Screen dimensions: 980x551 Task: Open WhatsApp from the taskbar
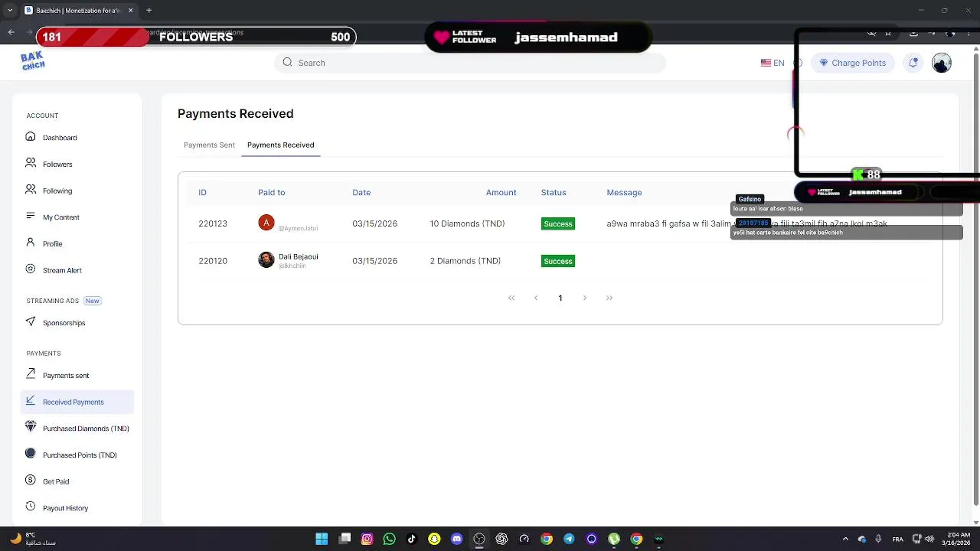(389, 539)
